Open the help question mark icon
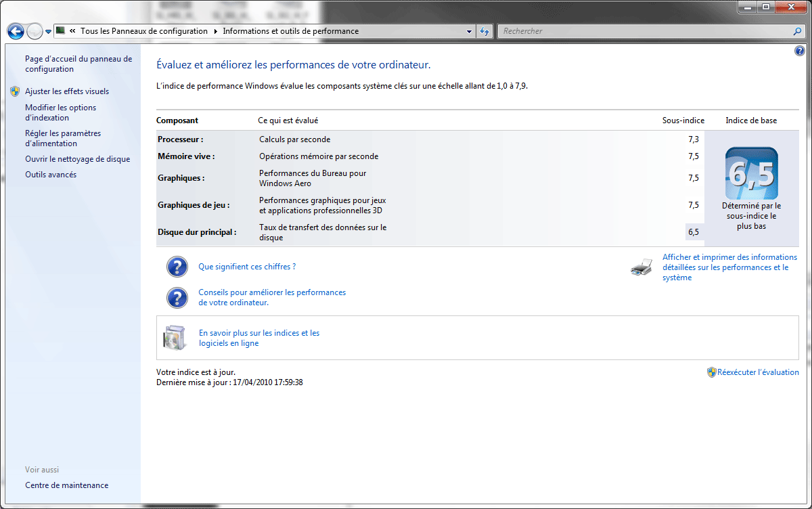812x509 pixels. [799, 51]
